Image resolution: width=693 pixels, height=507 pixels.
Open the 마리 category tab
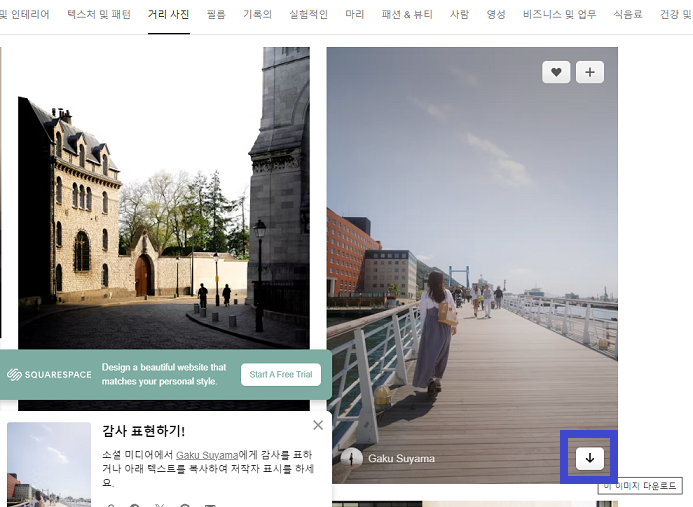point(355,15)
